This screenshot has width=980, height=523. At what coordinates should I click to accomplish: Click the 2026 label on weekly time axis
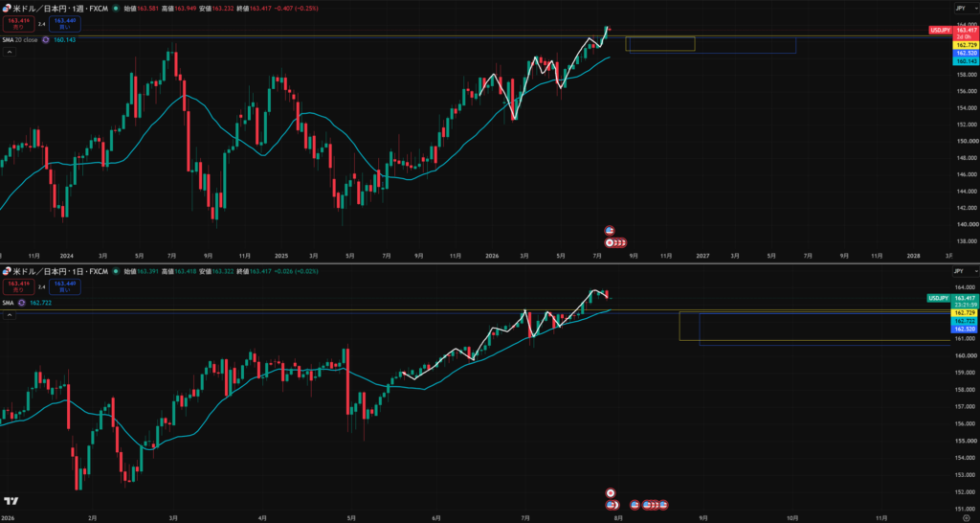pyautogui.click(x=491, y=255)
